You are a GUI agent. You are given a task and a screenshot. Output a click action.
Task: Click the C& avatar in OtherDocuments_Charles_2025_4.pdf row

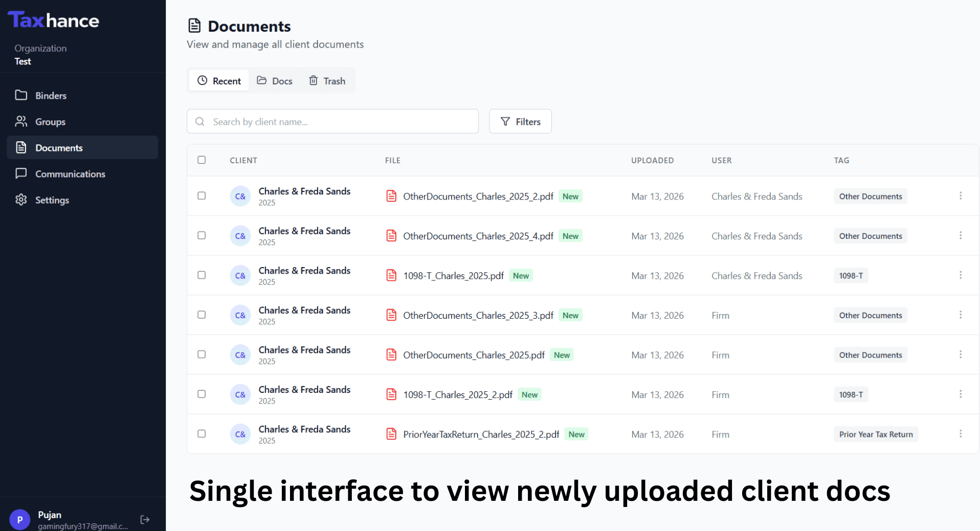click(x=240, y=236)
